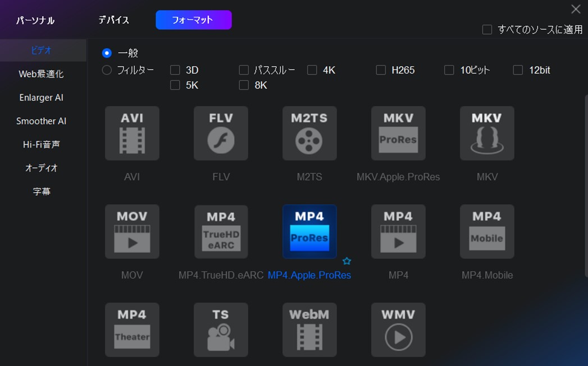Pick MP4 TrueHD eARC format icon
Viewport: 588px width, 366px height.
click(x=221, y=231)
